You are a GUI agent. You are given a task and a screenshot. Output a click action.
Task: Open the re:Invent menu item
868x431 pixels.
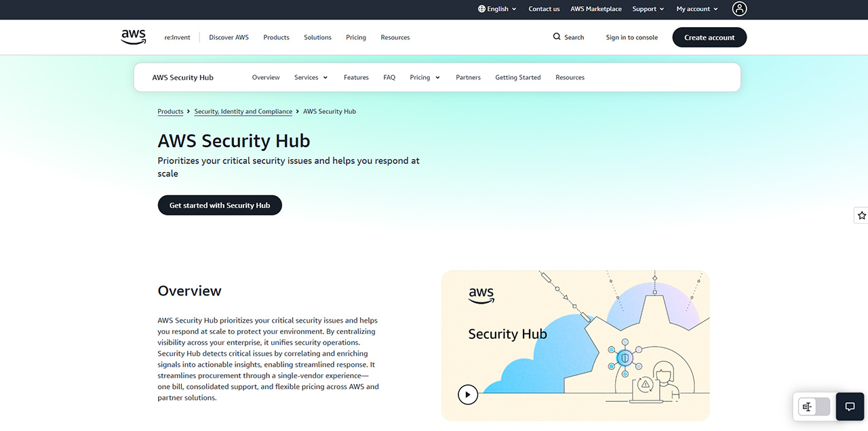tap(177, 37)
